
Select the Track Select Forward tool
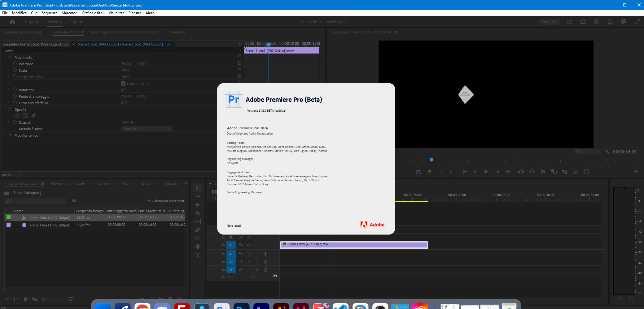coord(198,196)
